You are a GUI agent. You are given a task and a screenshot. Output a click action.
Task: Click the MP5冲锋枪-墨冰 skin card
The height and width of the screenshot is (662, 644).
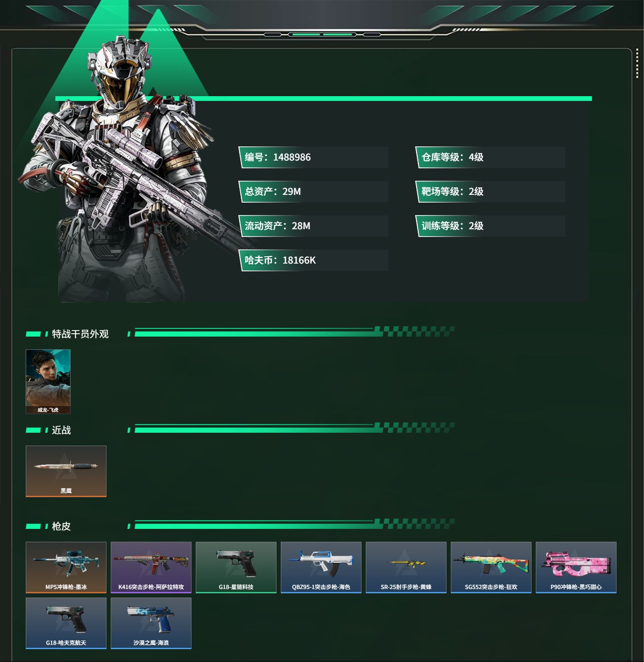point(66,568)
